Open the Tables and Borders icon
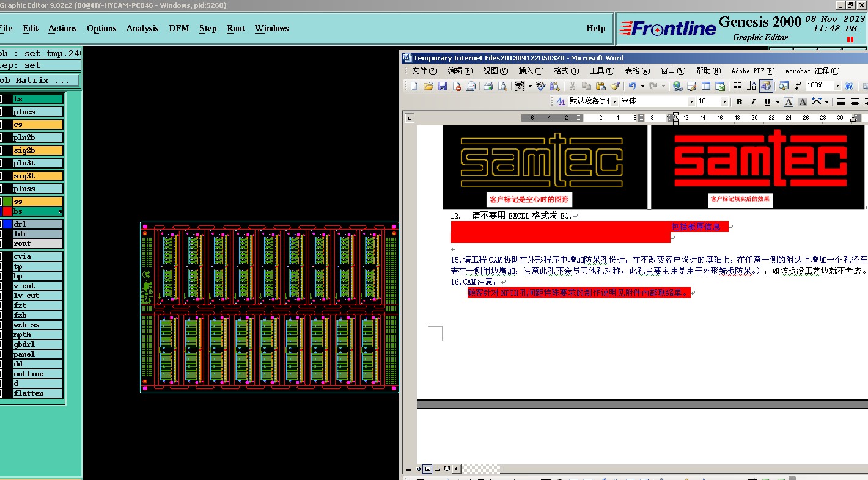The height and width of the screenshot is (480, 868). [691, 86]
